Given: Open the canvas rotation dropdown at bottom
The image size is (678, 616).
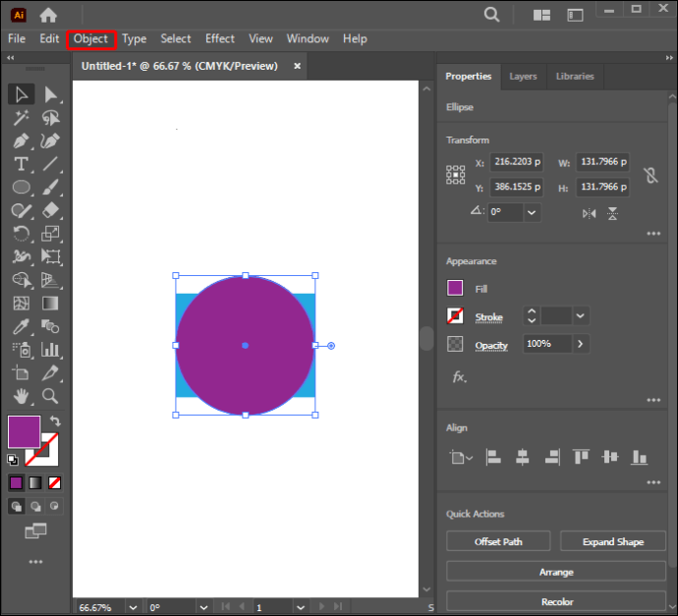Looking at the screenshot, I should coord(203,607).
